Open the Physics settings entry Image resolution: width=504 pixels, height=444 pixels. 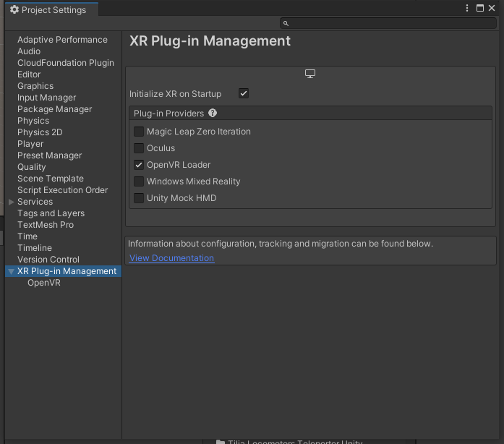click(33, 121)
